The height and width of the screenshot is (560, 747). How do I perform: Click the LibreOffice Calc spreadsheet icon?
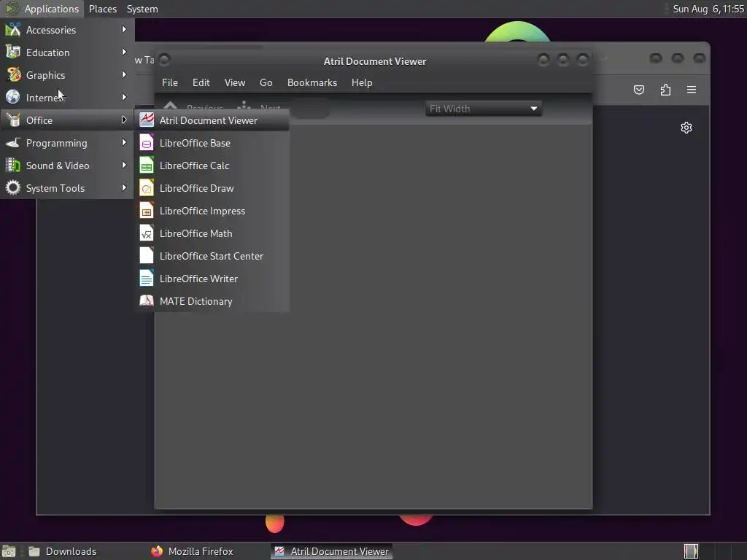[146, 166]
